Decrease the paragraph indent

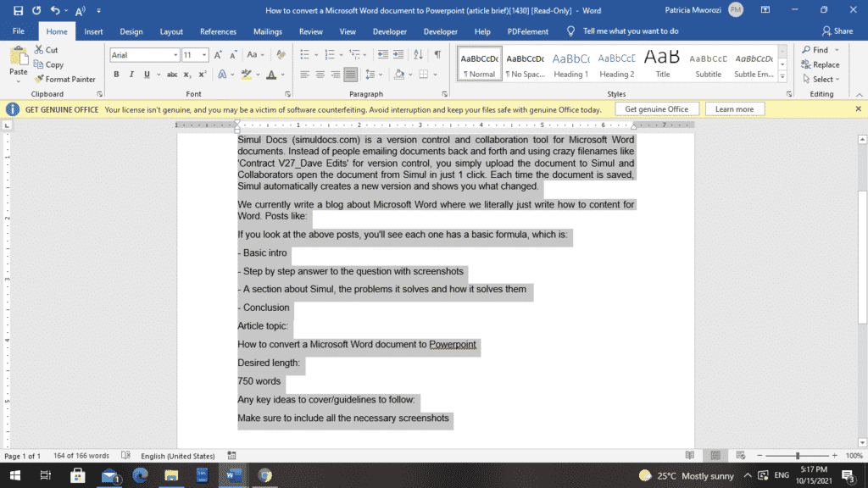tap(382, 54)
